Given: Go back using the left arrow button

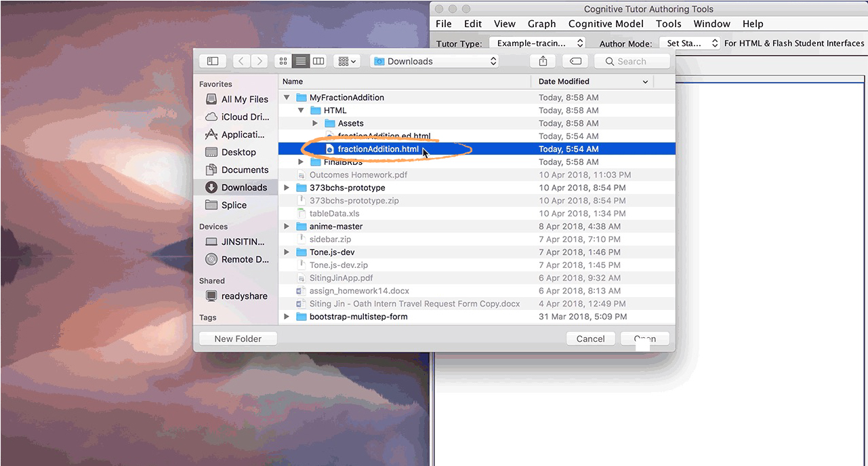Looking at the screenshot, I should [242, 61].
